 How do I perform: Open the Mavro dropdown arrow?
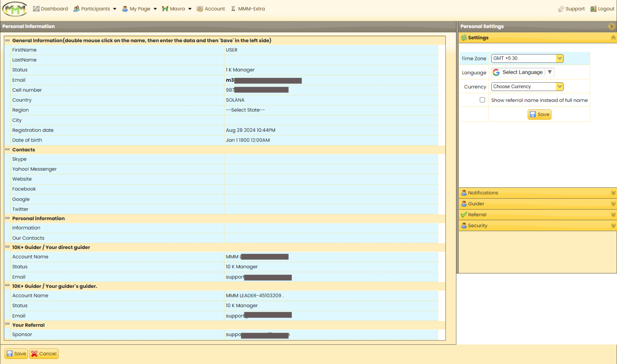[x=190, y=9]
